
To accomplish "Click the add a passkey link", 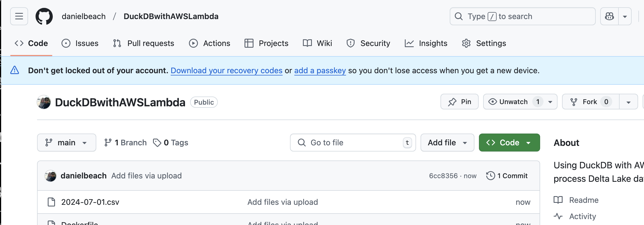I will point(320,70).
